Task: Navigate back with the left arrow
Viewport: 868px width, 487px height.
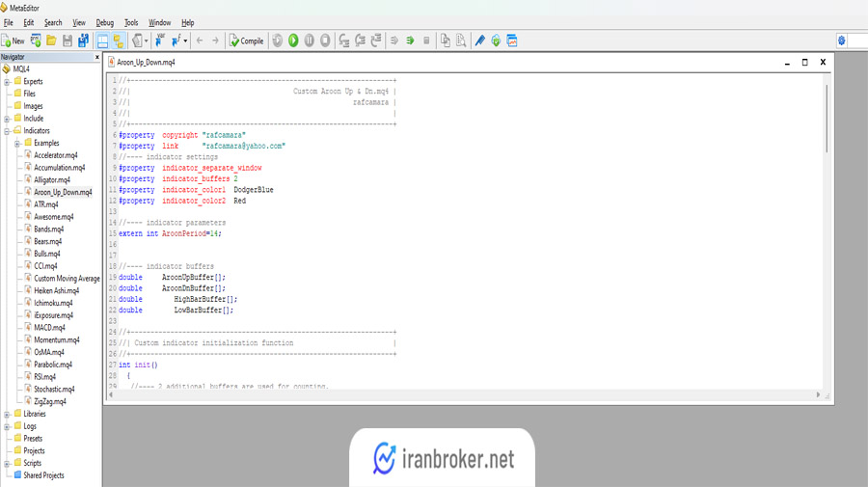Action: pyautogui.click(x=200, y=41)
